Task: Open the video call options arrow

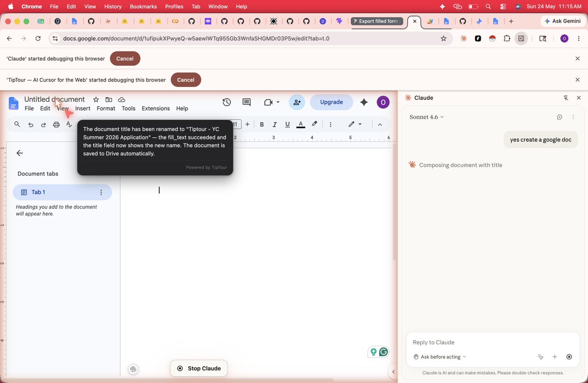Action: click(278, 102)
